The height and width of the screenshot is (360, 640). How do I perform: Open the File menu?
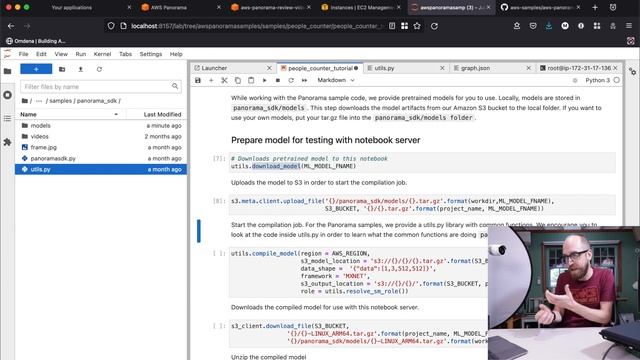click(x=23, y=54)
